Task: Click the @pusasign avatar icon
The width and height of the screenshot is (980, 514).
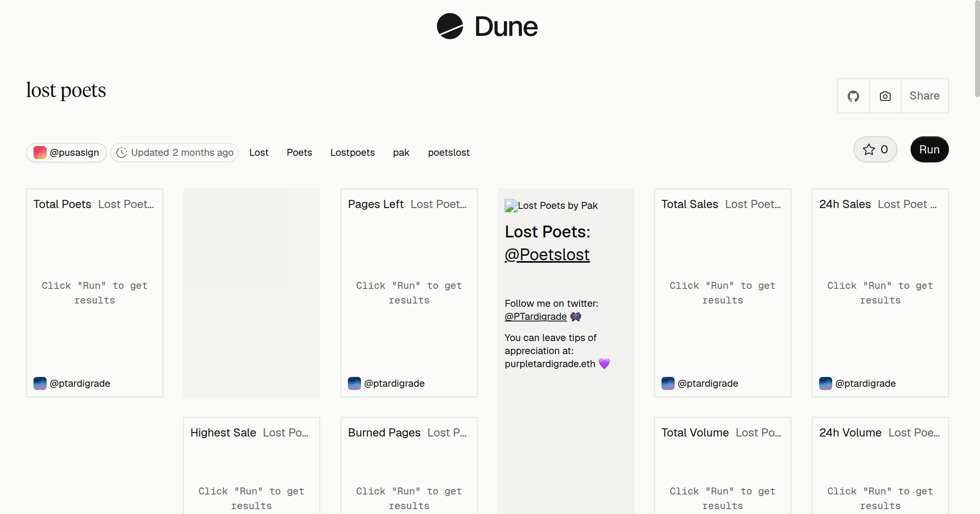Action: coord(40,153)
